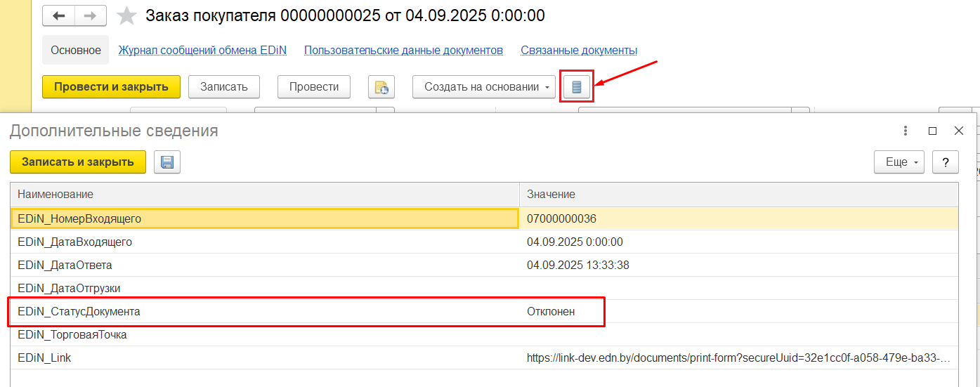The height and width of the screenshot is (387, 980).
Task: Open Журнал сообщений обмена EDiN
Action: (202, 51)
